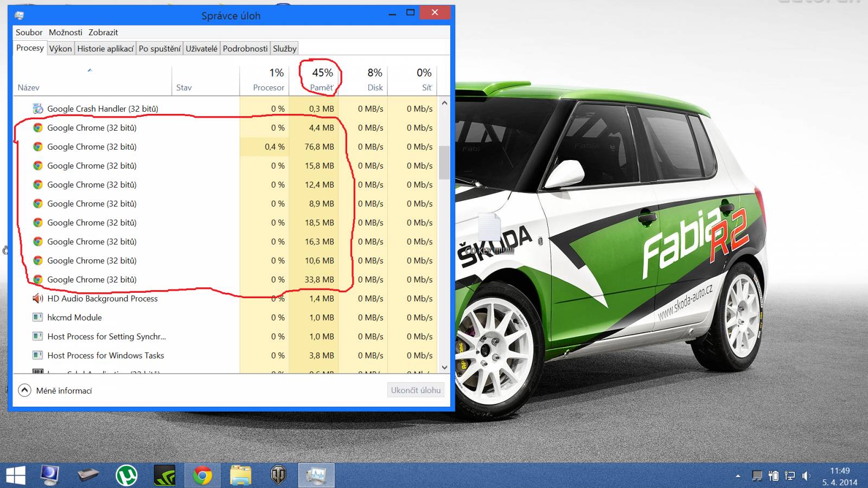Open Google Chrome from the taskbar

point(202,476)
